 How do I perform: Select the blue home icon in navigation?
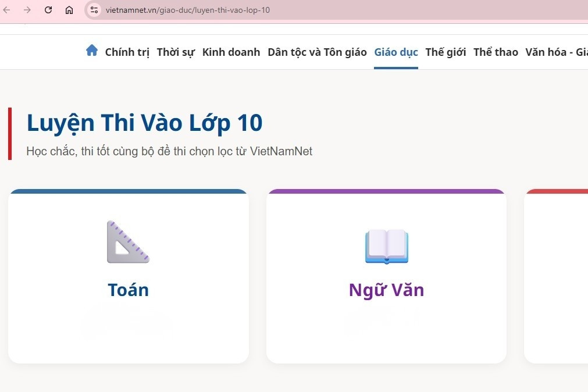92,51
